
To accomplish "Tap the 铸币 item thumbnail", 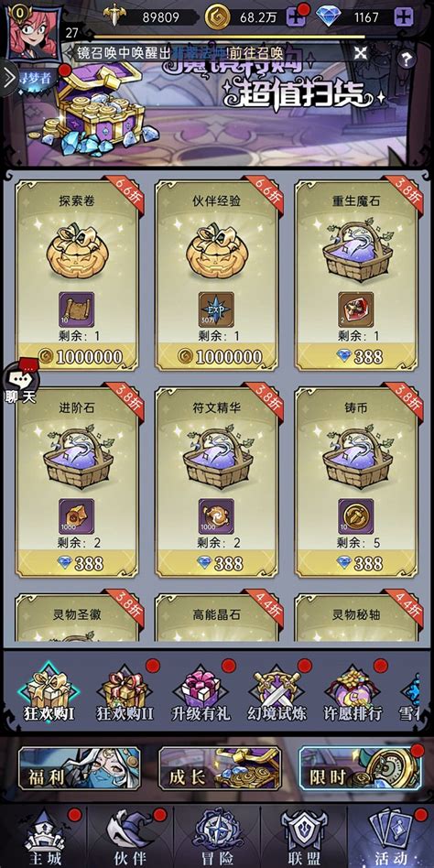I will (x=356, y=515).
